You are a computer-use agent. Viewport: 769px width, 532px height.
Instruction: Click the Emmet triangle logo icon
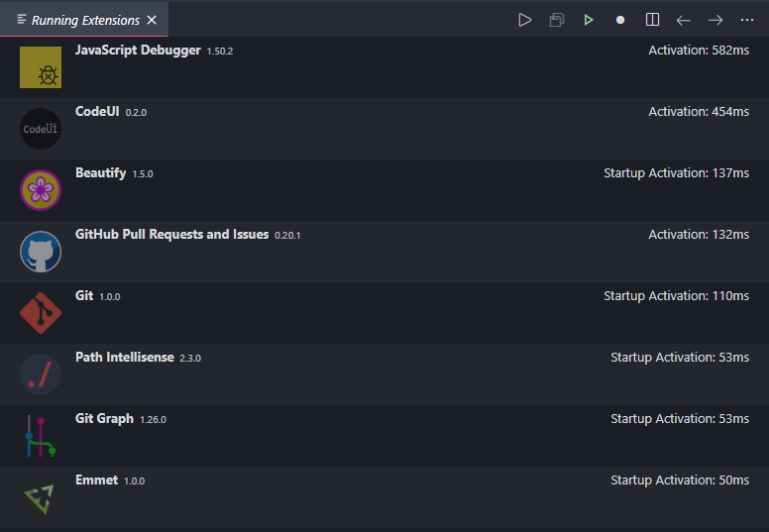click(41, 497)
